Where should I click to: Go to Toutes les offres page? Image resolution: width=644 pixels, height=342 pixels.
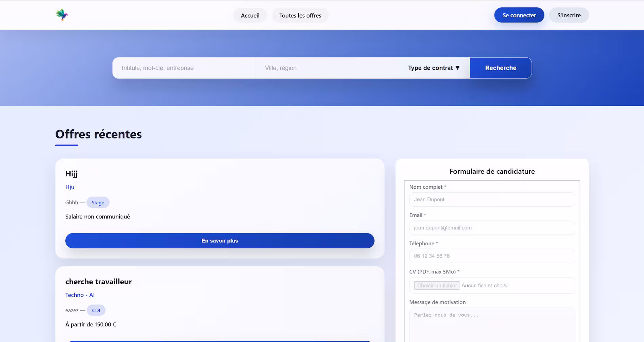300,16
